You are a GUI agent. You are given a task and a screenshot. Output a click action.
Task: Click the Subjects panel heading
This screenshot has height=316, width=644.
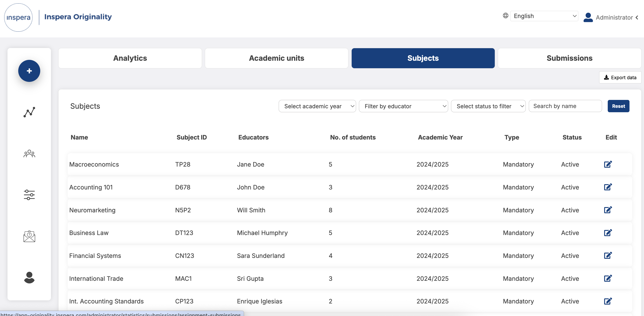(85, 106)
